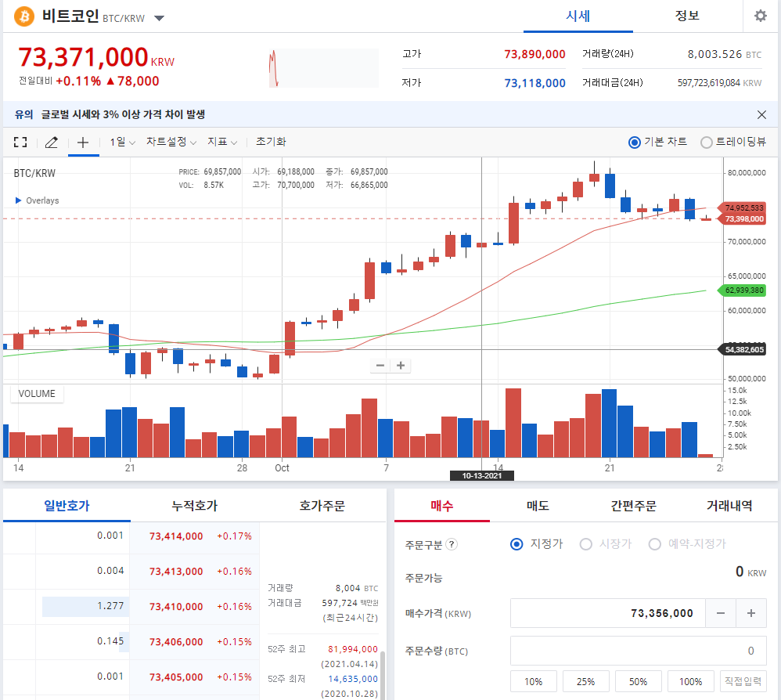Select the pencil drawing tool

(x=52, y=142)
